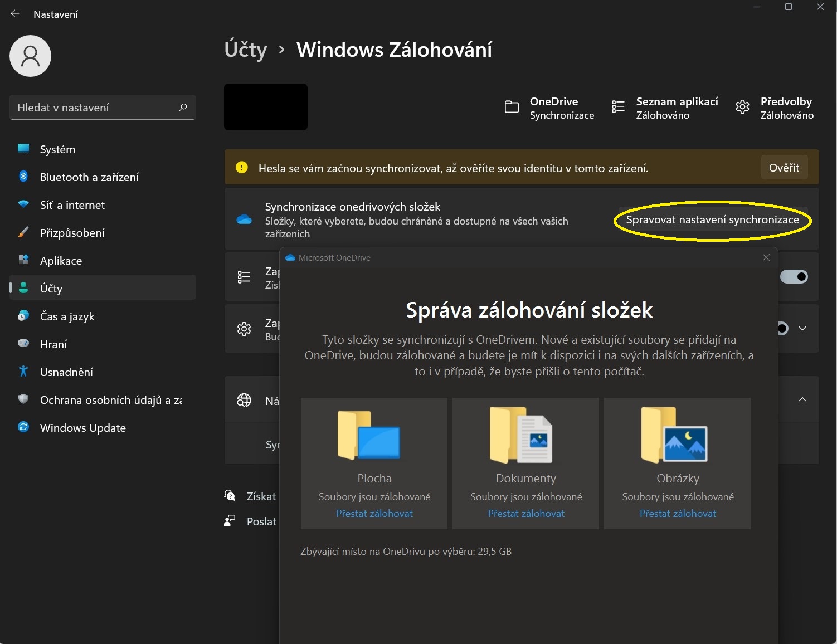The height and width of the screenshot is (644, 837).
Task: Click the user profile avatar icon
Action: coord(30,56)
